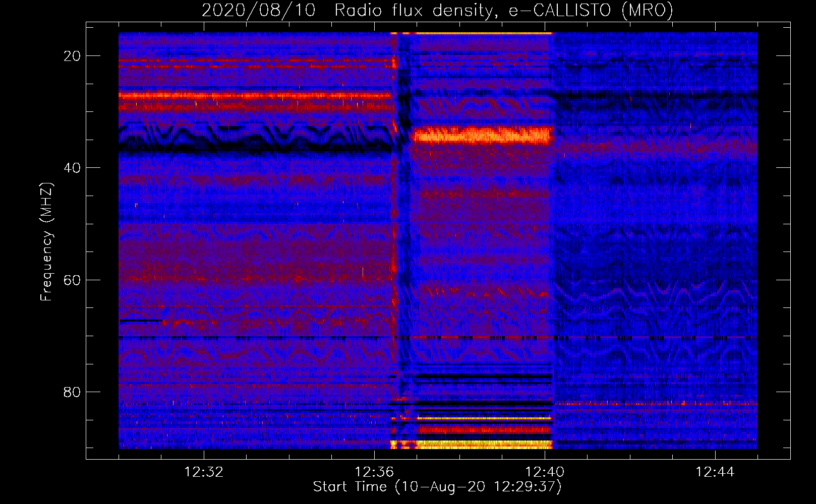Click the 12:32 time tick label
816x504 pixels.
(x=204, y=472)
